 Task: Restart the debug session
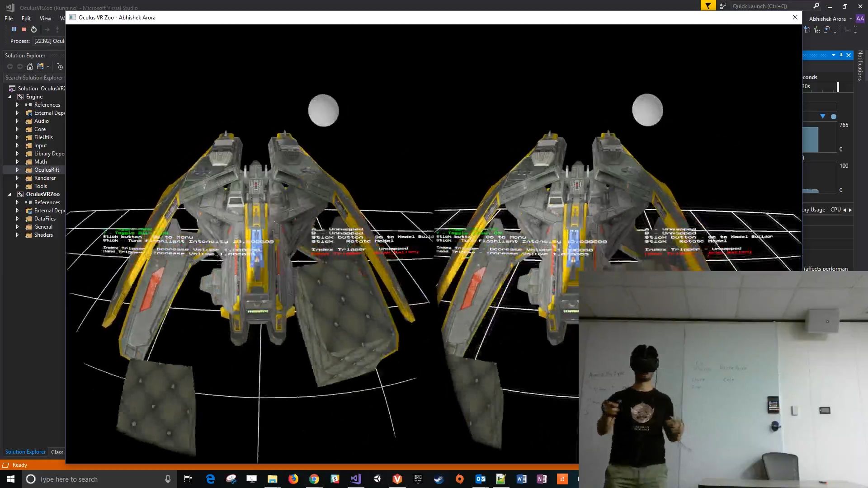click(x=34, y=29)
